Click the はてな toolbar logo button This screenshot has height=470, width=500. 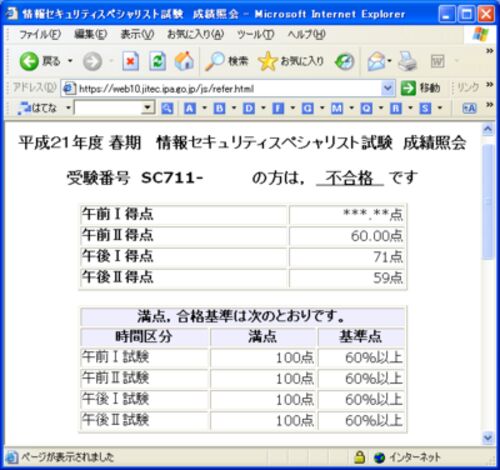click(37, 108)
